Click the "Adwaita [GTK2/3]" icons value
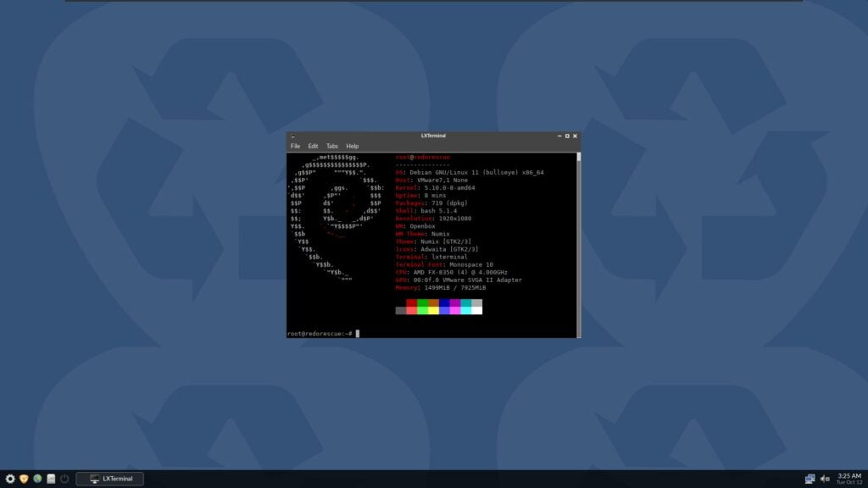The width and height of the screenshot is (868, 488). [449, 249]
